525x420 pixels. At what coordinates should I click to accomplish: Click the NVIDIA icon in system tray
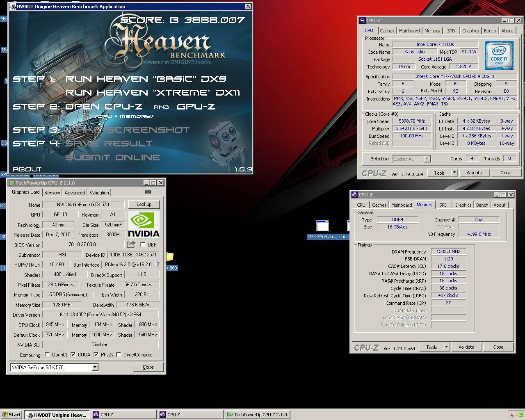coord(520,414)
